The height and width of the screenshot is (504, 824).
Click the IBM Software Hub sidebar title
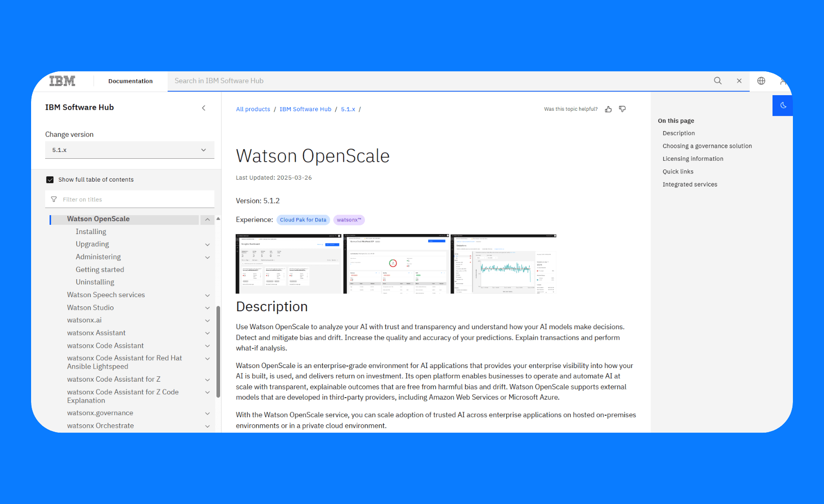tap(79, 108)
